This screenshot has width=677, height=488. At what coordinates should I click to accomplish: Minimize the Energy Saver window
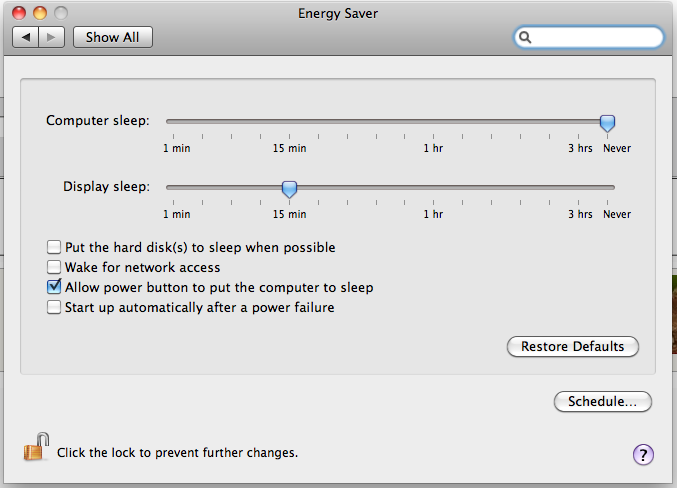[x=40, y=13]
